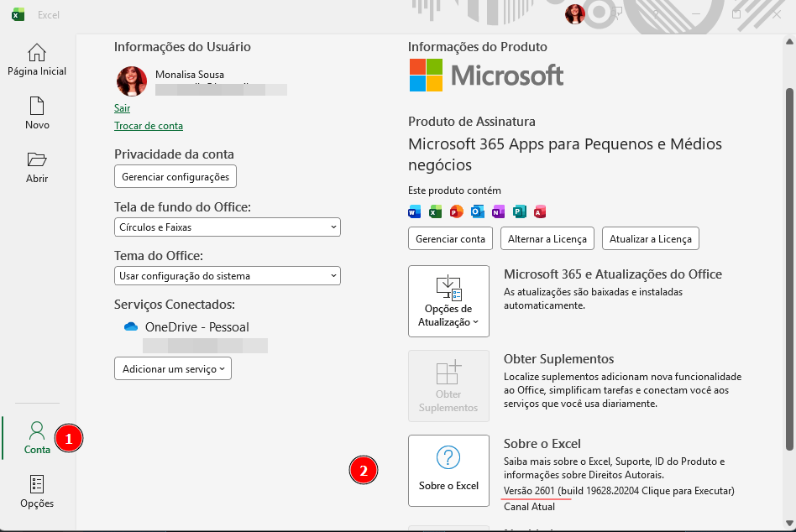
Task: Click the scrollbar up arrow
Action: pos(789,41)
